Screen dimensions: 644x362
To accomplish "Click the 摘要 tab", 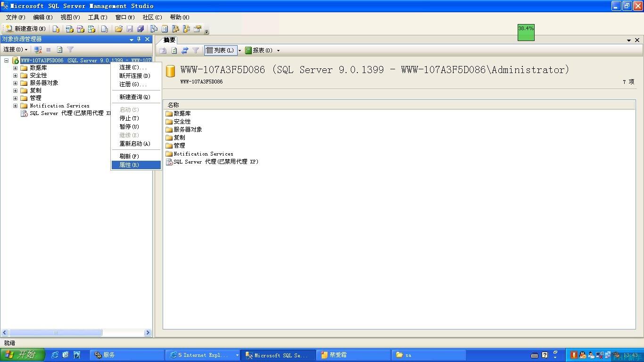I will pyautogui.click(x=169, y=40).
